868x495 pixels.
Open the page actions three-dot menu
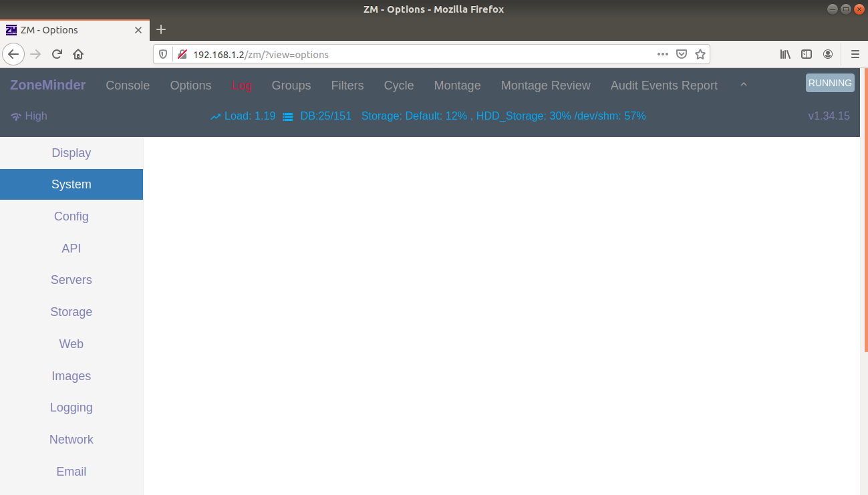point(663,54)
